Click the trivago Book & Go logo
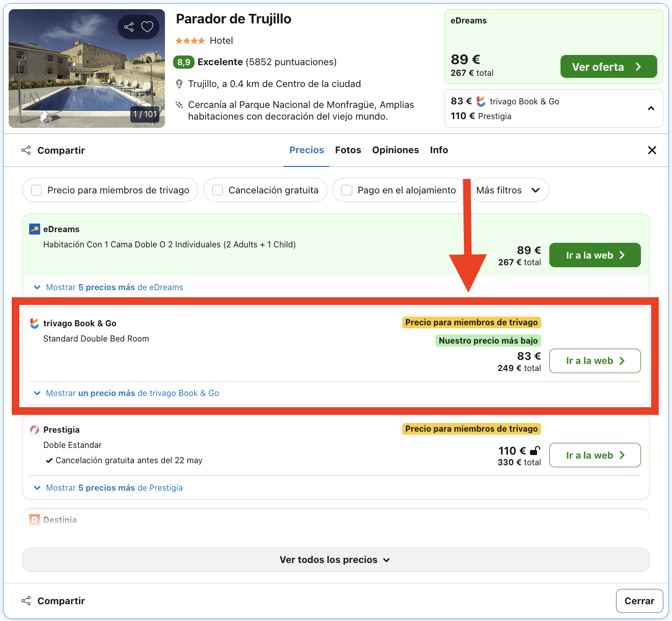Viewport: 672px width, 621px height. pos(34,323)
